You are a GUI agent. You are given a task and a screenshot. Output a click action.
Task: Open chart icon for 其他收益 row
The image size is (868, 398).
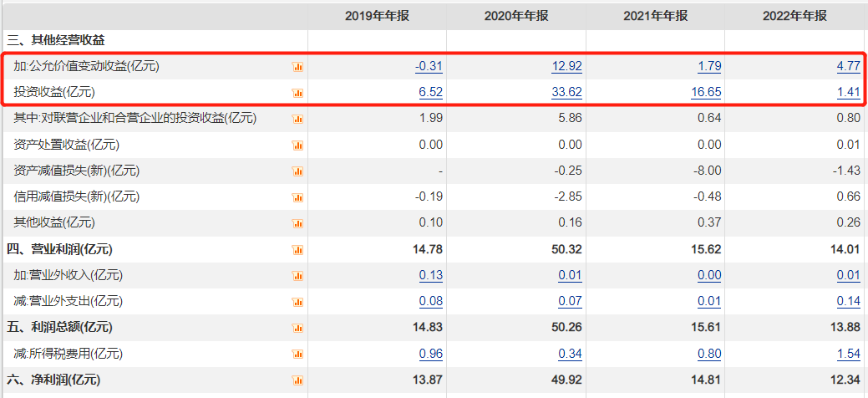point(297,223)
